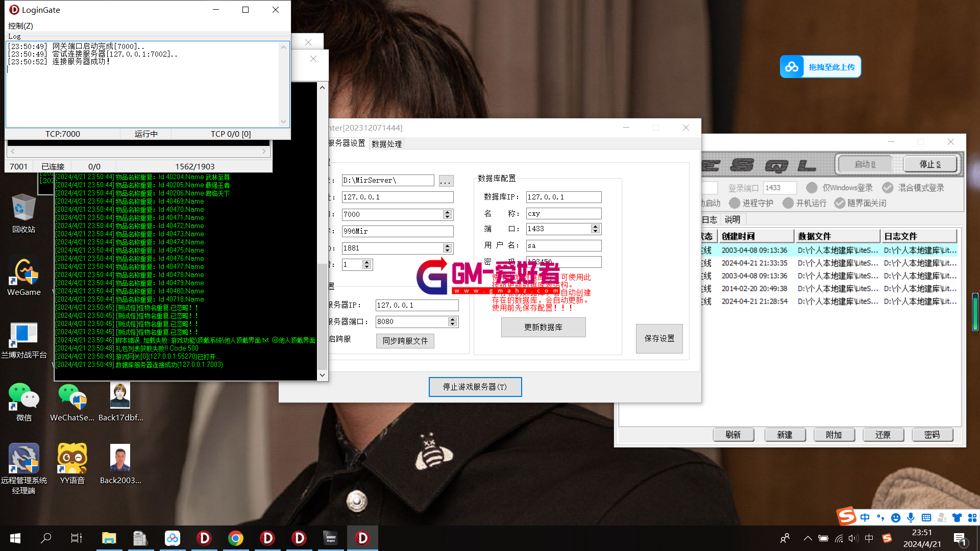Image resolution: width=980 pixels, height=551 pixels.
Task: Open Baidu Netdisk from the taskbar
Action: coord(172,538)
